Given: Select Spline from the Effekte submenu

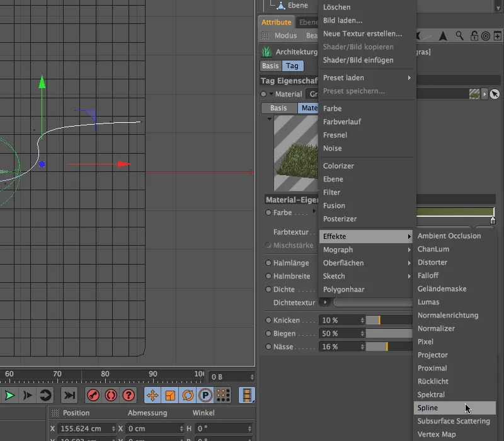Looking at the screenshot, I should (454, 408).
